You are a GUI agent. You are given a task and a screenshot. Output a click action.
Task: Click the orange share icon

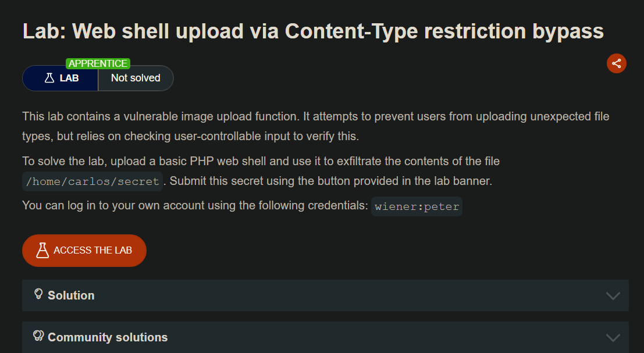[617, 63]
